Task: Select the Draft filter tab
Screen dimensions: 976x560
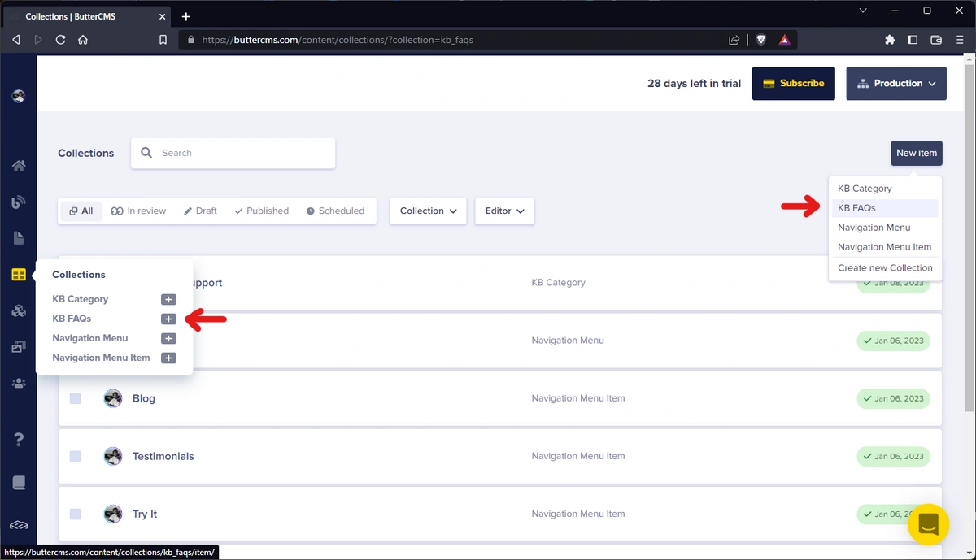Action: point(200,211)
